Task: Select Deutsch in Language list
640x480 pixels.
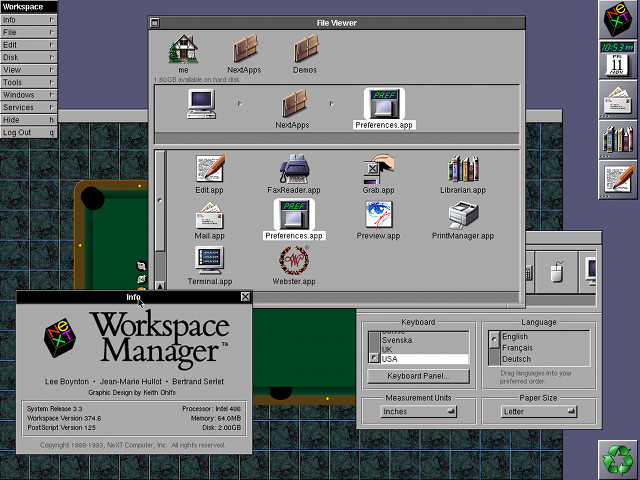Action: pos(545,359)
